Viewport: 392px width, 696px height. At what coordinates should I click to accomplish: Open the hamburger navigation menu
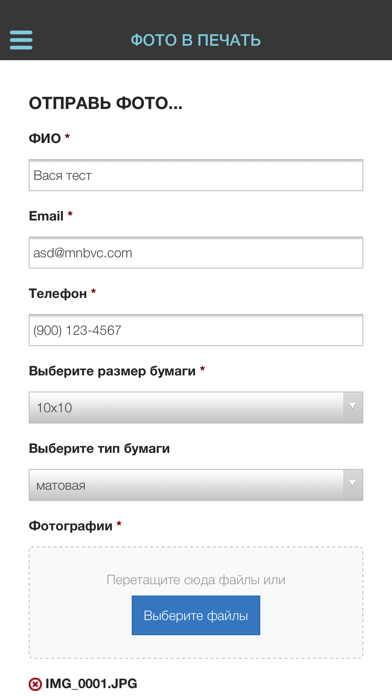tap(21, 40)
